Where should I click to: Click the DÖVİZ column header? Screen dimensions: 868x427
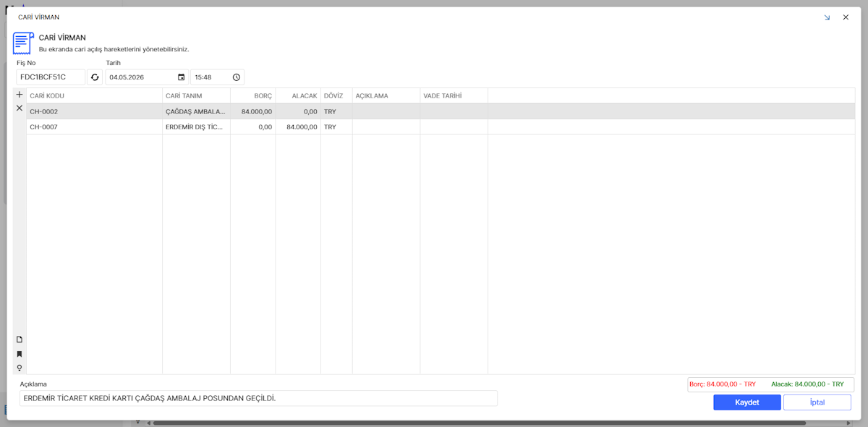(x=337, y=95)
